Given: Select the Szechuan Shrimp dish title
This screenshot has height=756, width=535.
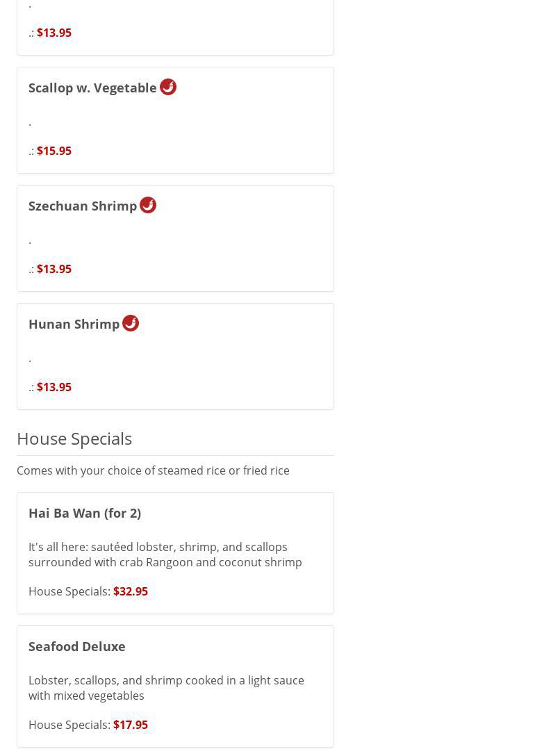Looking at the screenshot, I should tap(83, 206).
